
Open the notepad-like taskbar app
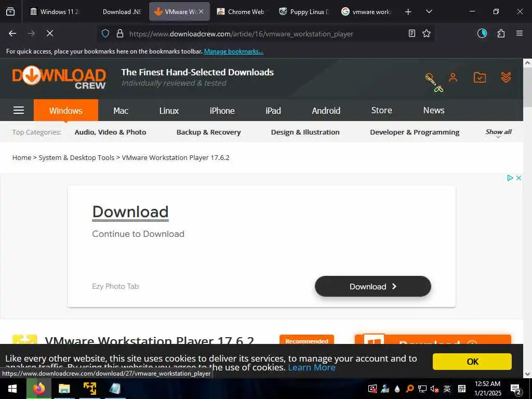pyautogui.click(x=115, y=389)
